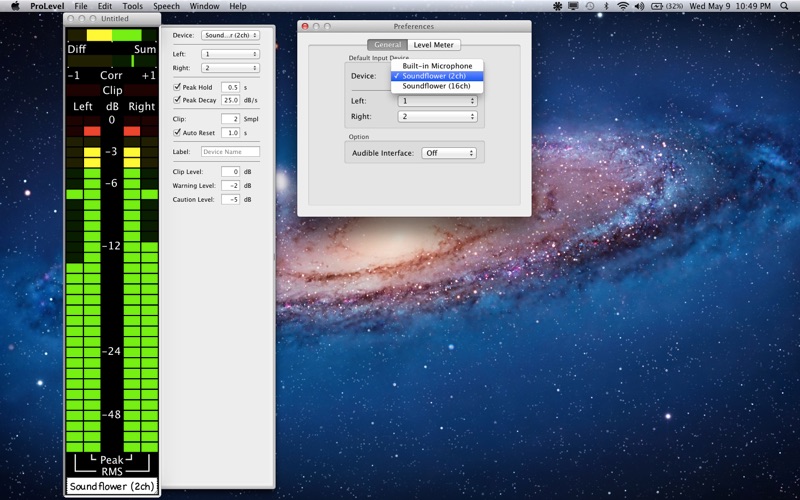Uncheck the Auto Reset checkbox
Screen dimensions: 800x500
tap(178, 132)
